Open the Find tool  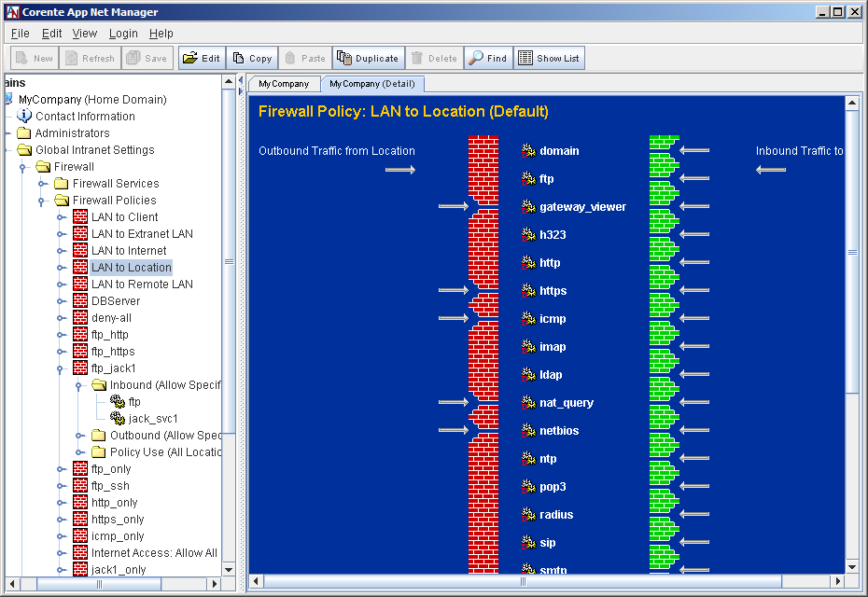(x=488, y=58)
